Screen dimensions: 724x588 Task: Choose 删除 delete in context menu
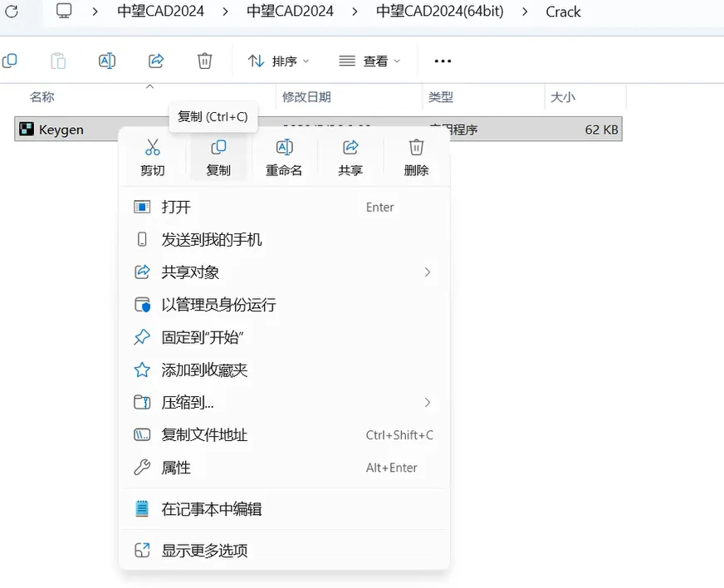point(416,158)
